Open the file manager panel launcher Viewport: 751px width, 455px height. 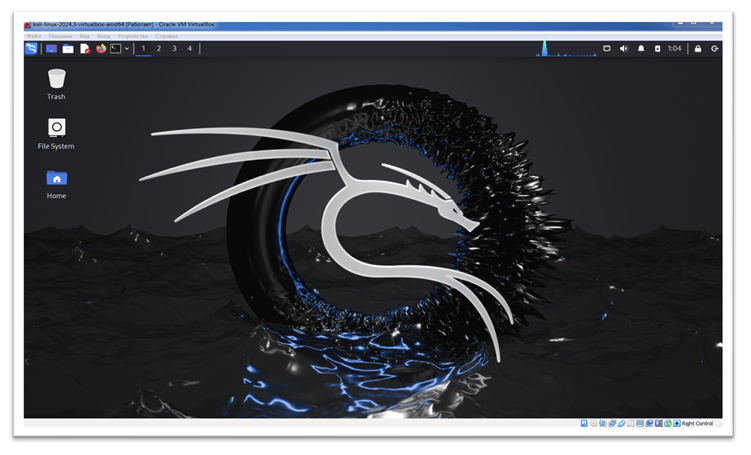click(68, 48)
